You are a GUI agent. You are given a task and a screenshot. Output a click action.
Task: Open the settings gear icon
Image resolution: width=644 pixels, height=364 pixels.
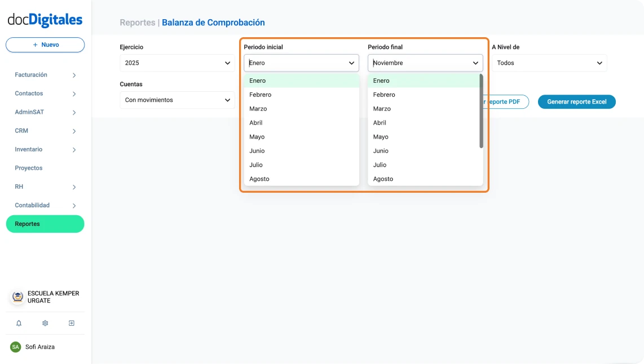[45, 323]
